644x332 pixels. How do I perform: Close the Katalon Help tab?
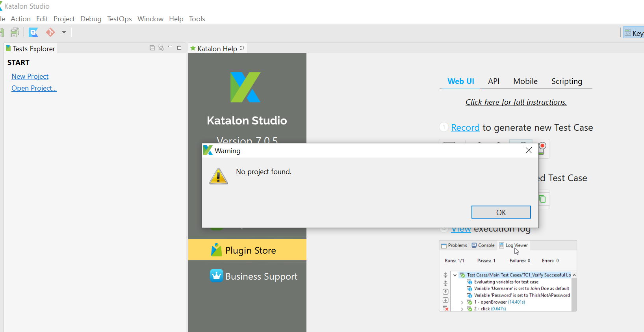point(242,48)
